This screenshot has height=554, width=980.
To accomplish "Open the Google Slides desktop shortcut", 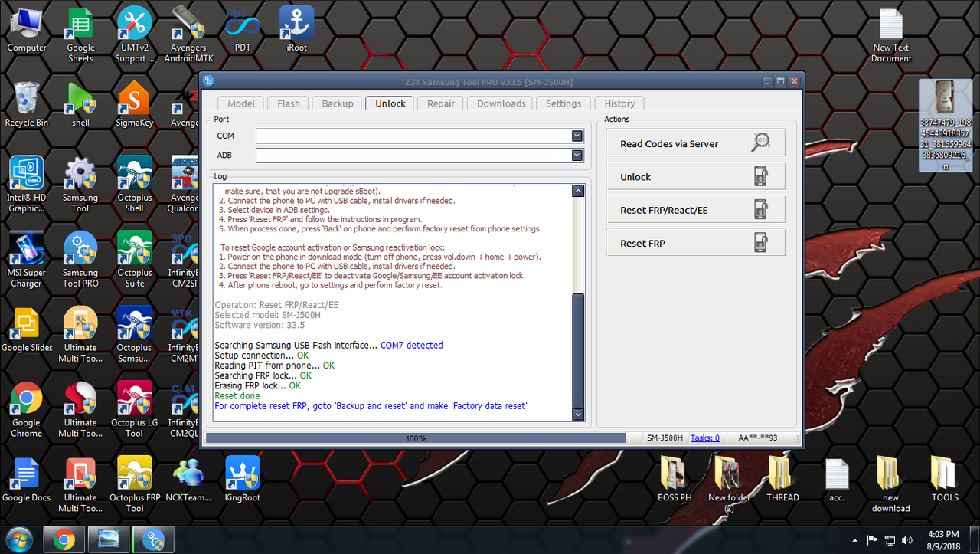I will pyautogui.click(x=27, y=329).
